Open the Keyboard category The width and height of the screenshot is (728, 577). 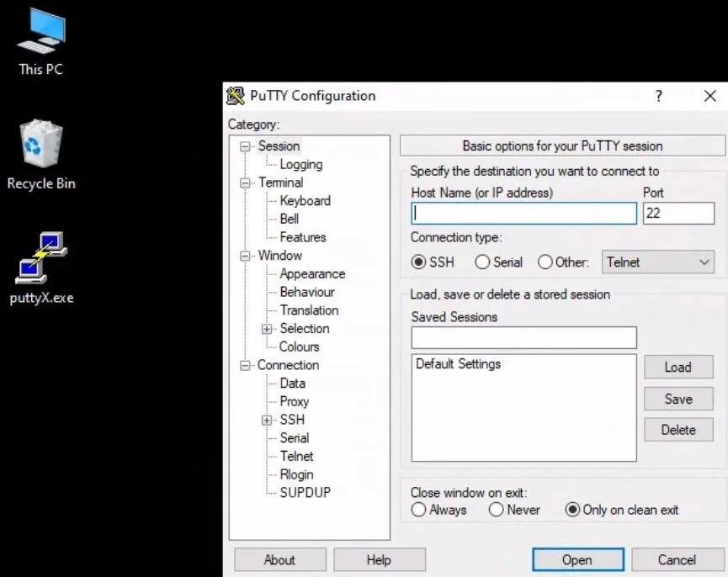305,200
